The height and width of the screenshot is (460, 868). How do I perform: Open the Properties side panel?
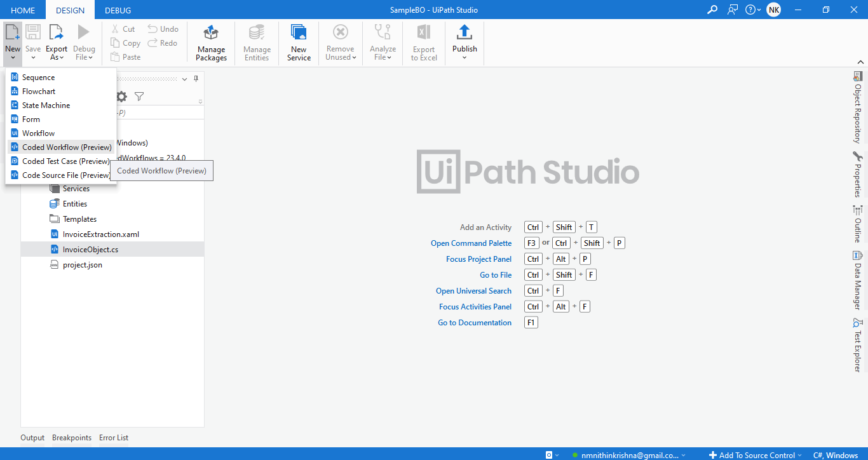(x=857, y=174)
